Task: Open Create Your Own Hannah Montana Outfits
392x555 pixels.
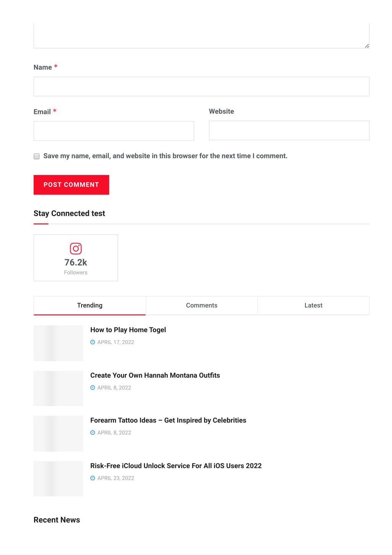Action: point(155,375)
